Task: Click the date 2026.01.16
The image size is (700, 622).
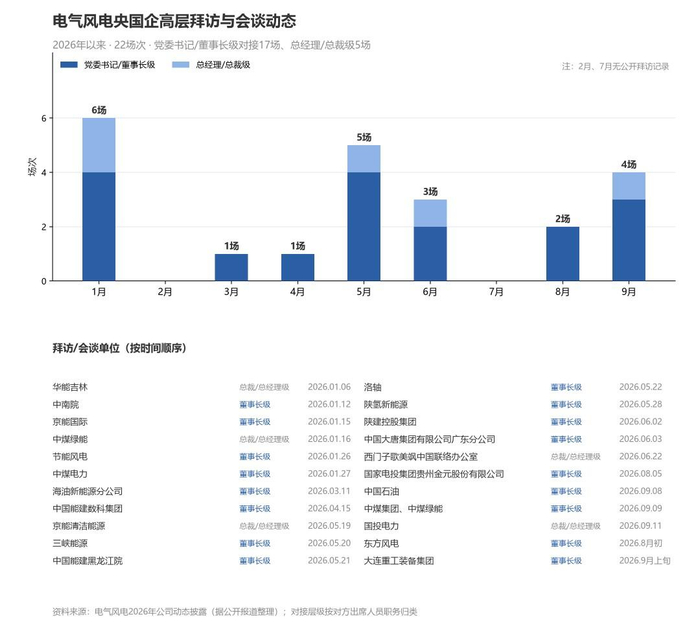Action: pyautogui.click(x=329, y=439)
